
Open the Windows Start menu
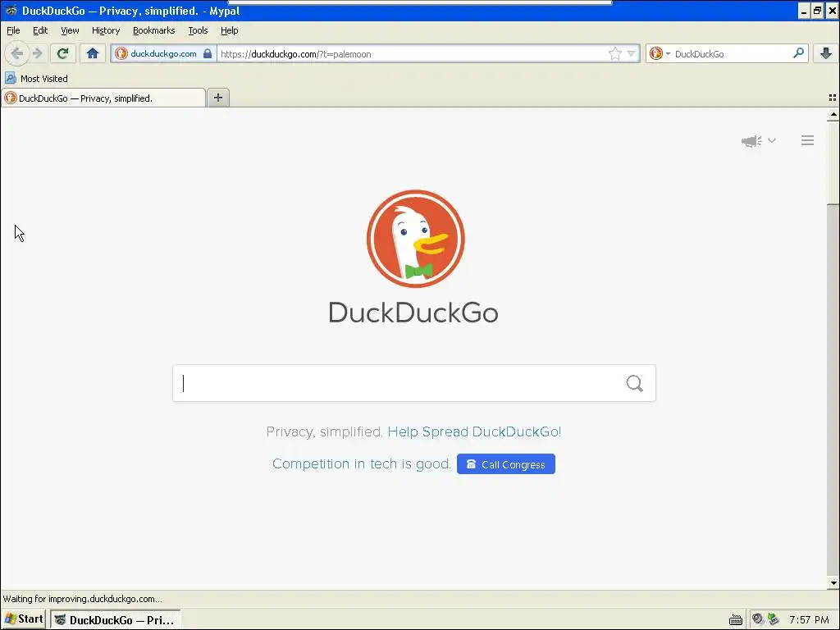click(24, 619)
